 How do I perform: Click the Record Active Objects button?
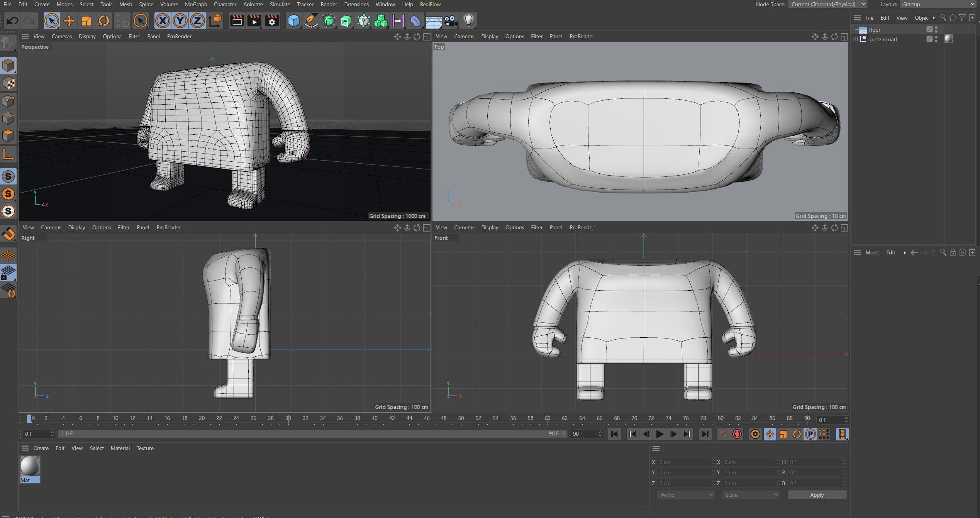(723, 434)
